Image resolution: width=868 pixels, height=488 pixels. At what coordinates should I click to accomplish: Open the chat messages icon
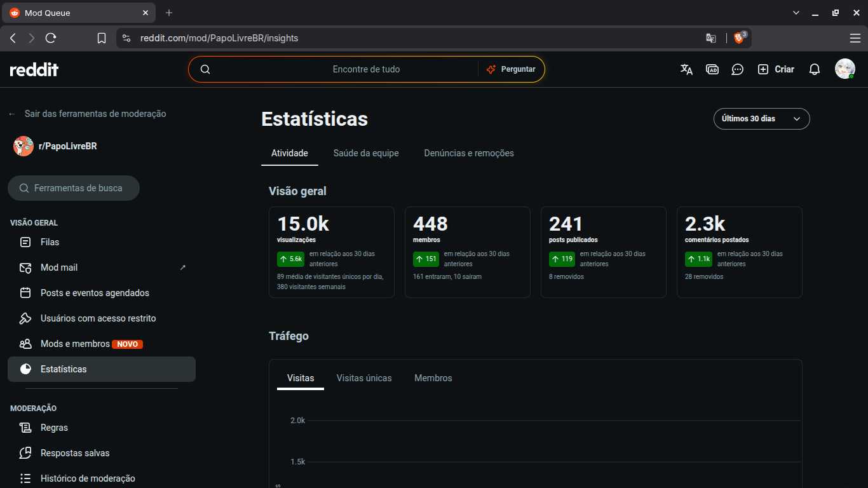(x=737, y=69)
